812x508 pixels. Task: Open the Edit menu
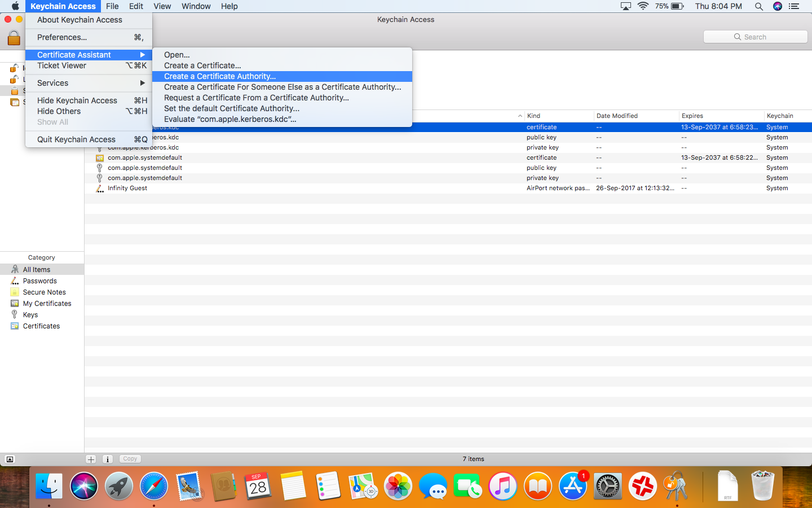[x=136, y=6]
